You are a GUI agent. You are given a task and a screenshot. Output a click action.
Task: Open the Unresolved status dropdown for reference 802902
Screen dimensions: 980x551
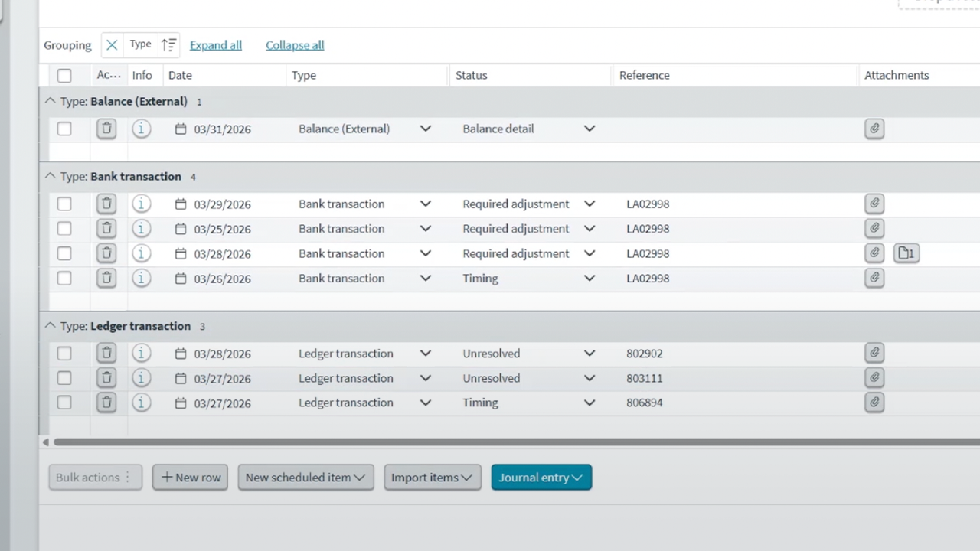590,353
